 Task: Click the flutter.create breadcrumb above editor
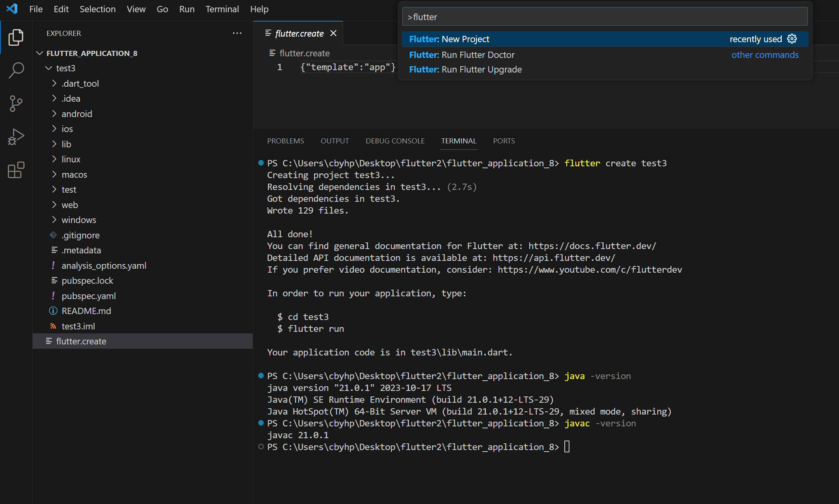(304, 53)
